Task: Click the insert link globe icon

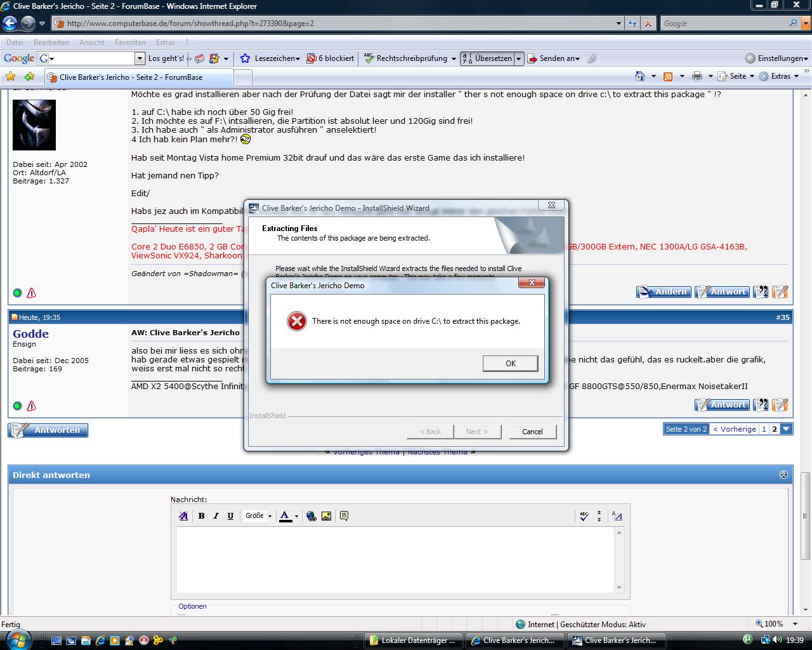Action: pos(311,516)
